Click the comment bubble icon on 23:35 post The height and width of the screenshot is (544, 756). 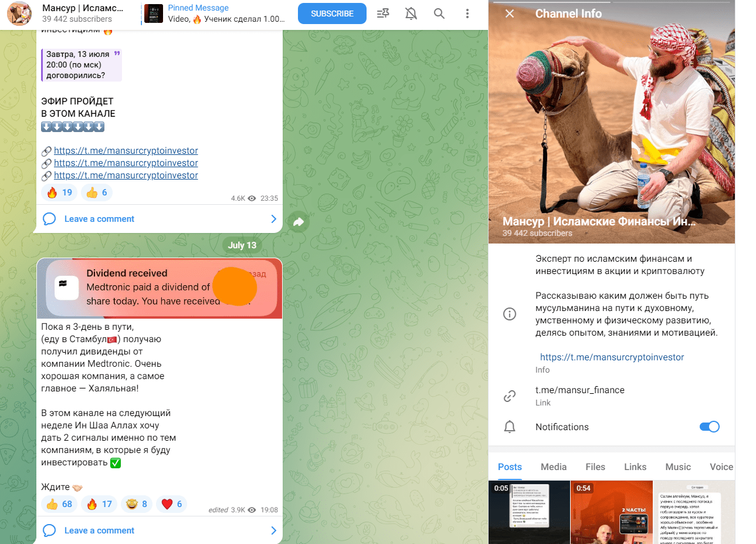49,219
